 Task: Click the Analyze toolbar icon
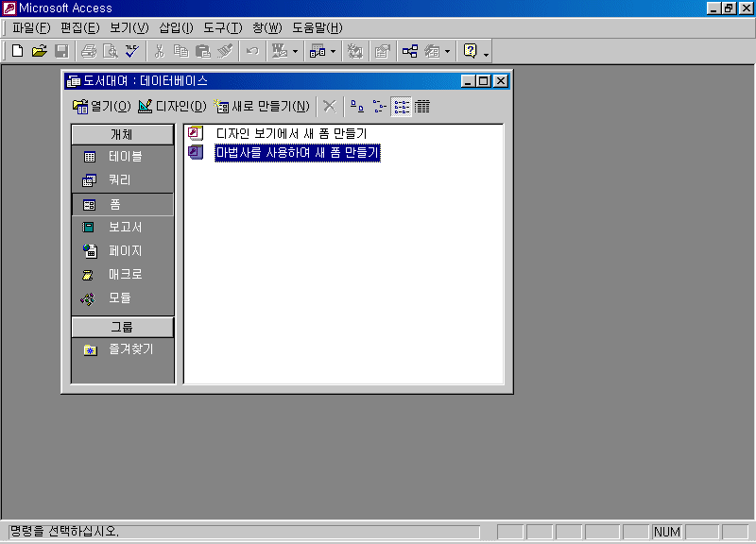coord(318,51)
